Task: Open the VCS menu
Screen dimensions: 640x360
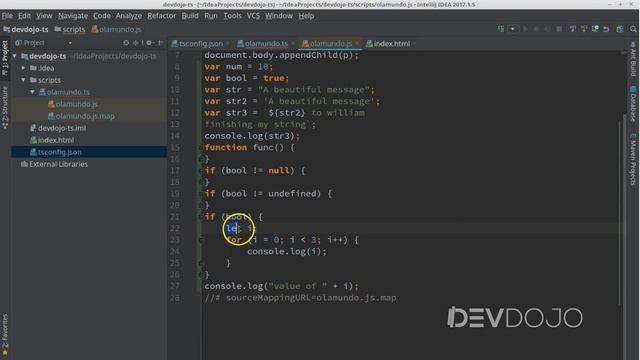Action: (253, 16)
